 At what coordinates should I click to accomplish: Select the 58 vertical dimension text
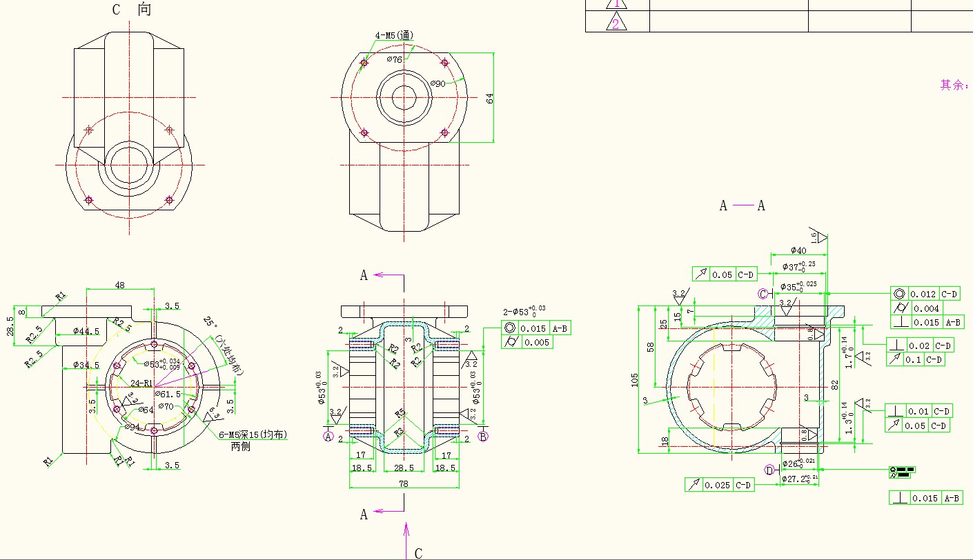(650, 347)
